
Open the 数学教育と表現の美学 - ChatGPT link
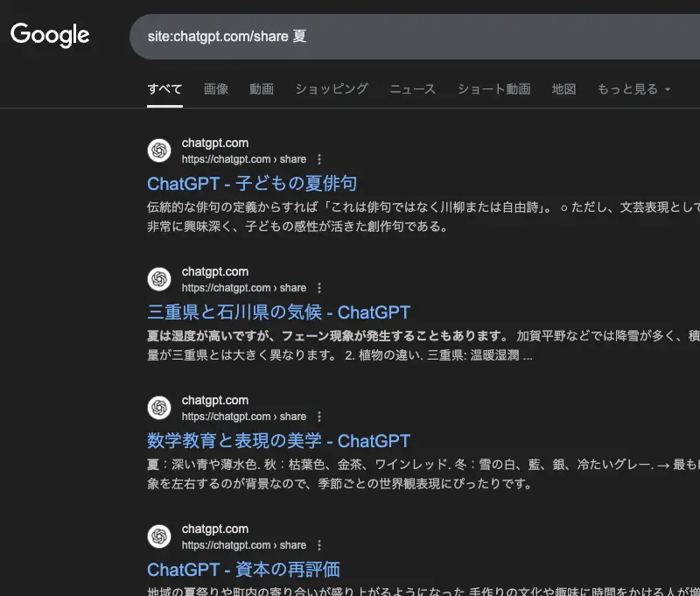tap(278, 440)
